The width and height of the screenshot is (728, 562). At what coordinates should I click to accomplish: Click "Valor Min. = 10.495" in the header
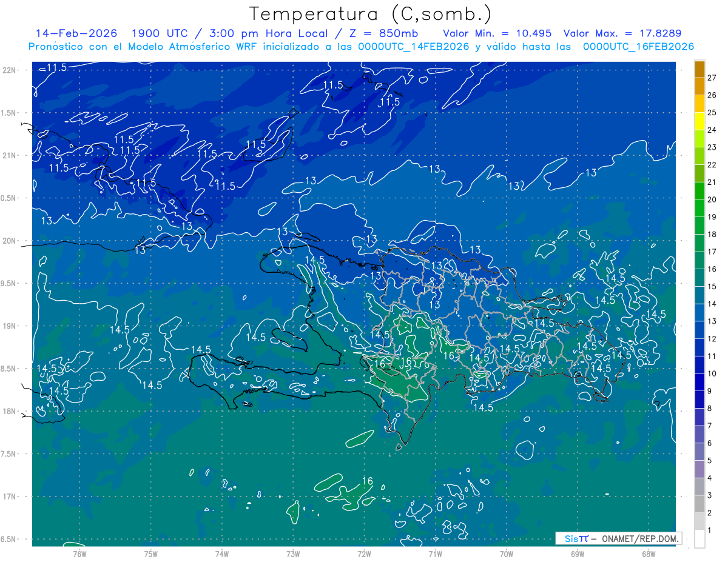pos(499,33)
